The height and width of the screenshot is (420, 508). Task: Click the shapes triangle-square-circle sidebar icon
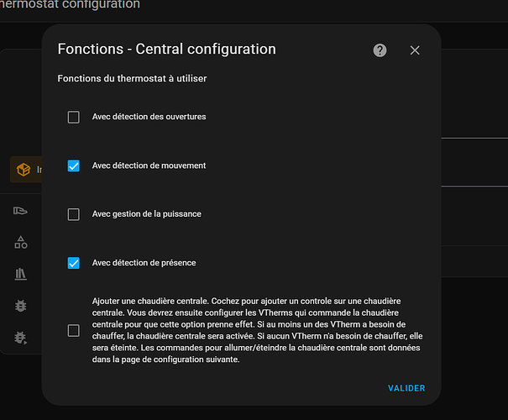[x=21, y=243]
